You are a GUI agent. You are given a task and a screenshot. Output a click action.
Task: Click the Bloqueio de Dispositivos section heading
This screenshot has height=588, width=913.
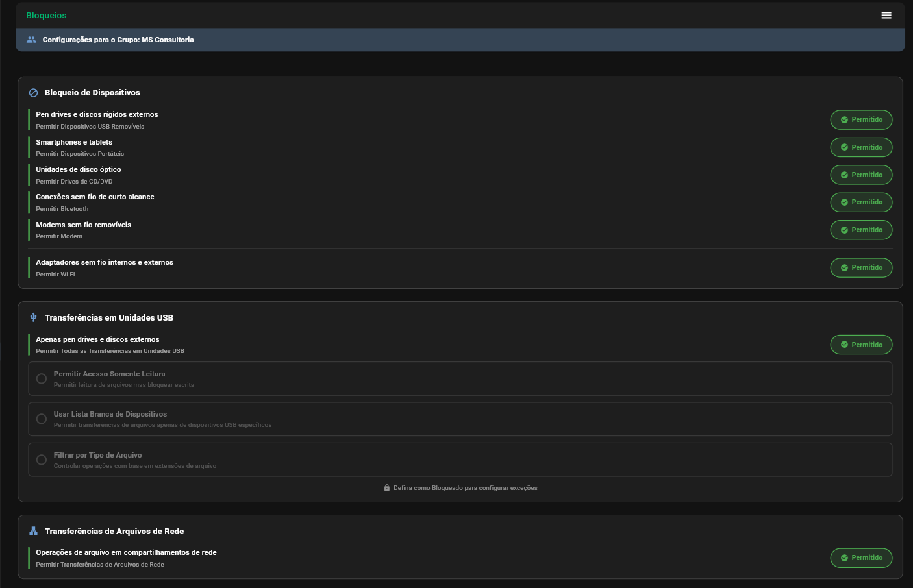tap(92, 93)
